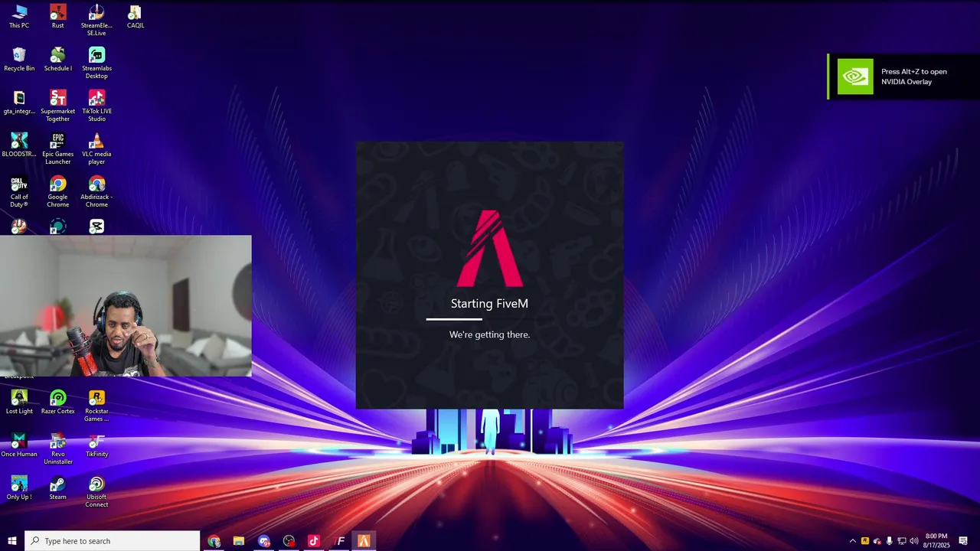Click the NVIDIA Overlay notification banner
This screenshot has width=980, height=551.
pos(903,77)
